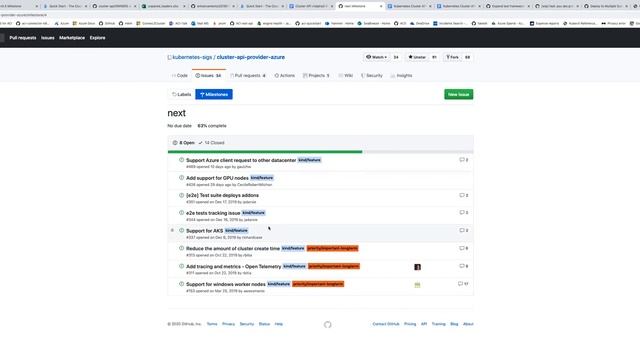Click orange priority label on cluster create time issue
This screenshot has width=640, height=360.
[332, 249]
